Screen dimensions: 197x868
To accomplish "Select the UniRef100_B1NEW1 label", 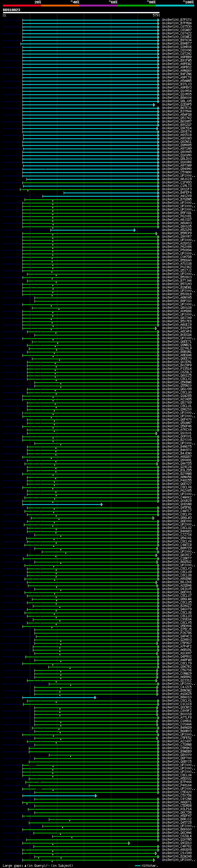I will click(x=177, y=287).
